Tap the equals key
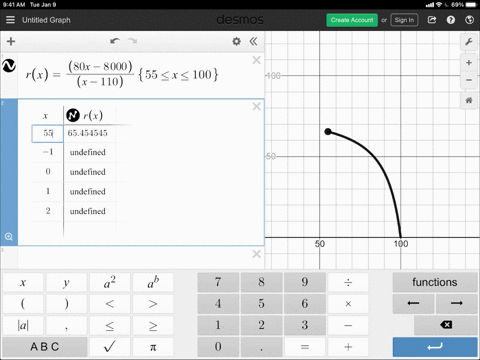Image resolution: width=480 pixels, height=360 pixels. pos(305,347)
